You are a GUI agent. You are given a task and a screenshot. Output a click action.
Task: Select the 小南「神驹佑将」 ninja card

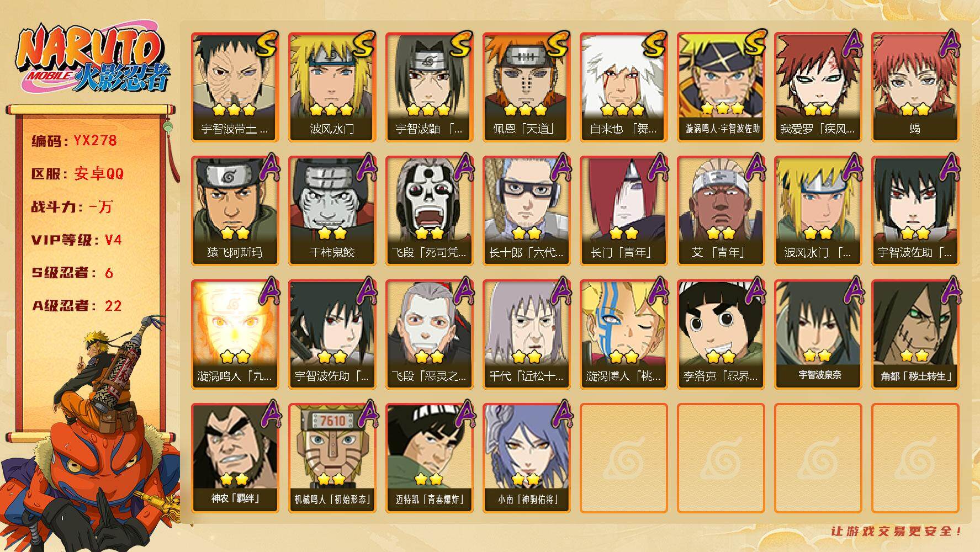526,458
